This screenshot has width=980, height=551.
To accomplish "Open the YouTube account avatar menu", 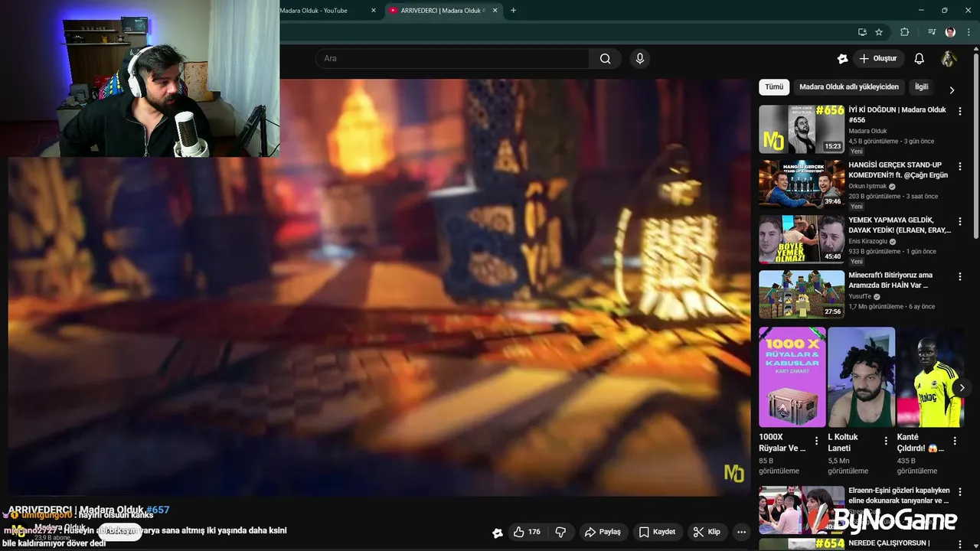I will 949,59.
